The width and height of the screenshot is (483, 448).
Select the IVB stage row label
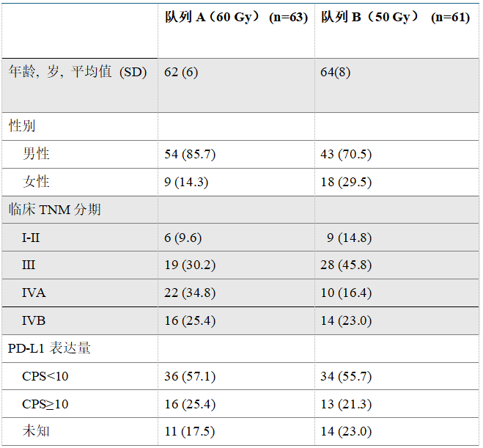[34, 320]
